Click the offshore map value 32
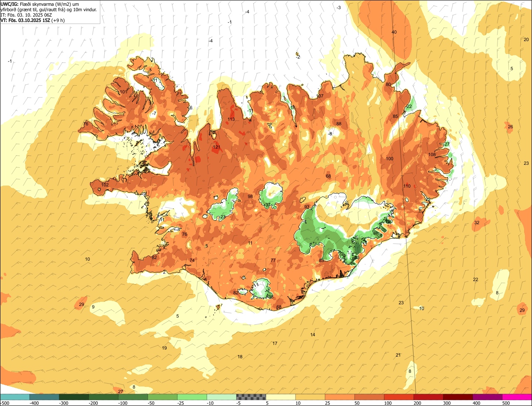Image resolution: width=532 pixels, height=406 pixels. (477, 223)
